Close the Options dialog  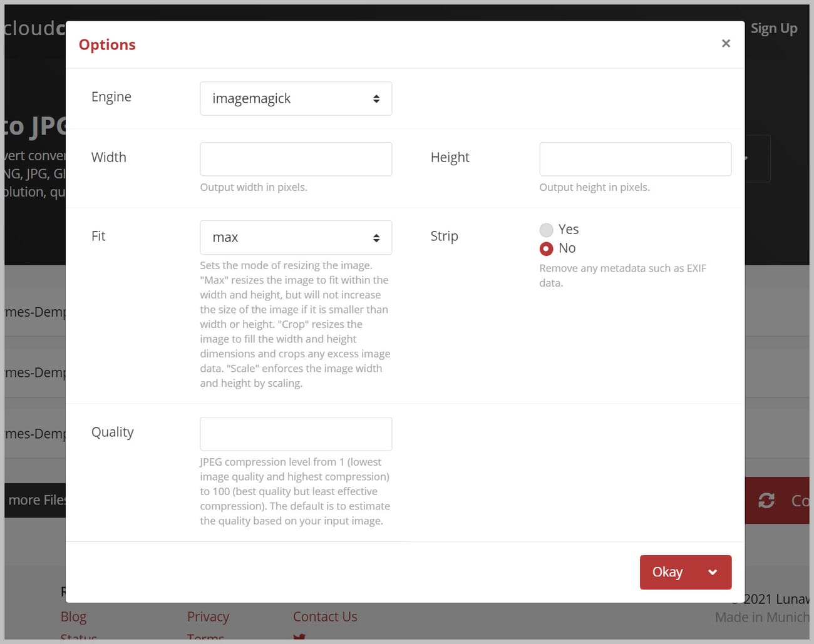[x=726, y=43]
